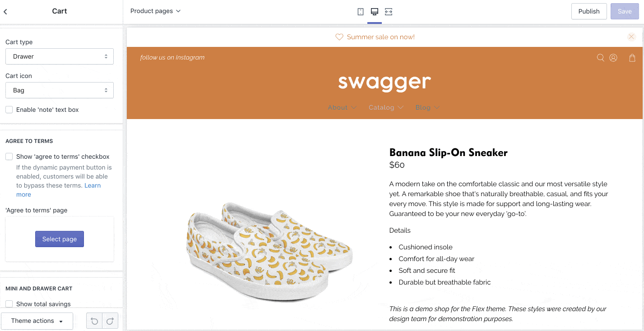Select the desktop preview icon
The image size is (644, 331).
coord(374,12)
